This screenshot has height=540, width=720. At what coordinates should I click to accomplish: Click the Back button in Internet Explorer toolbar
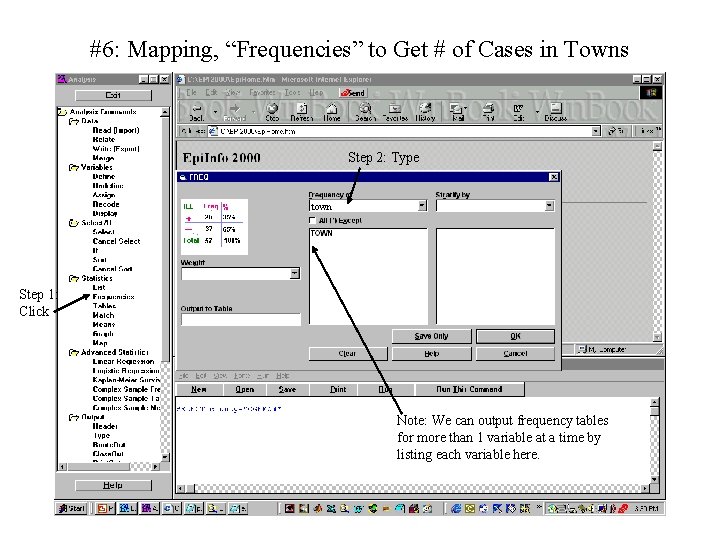tap(197, 112)
